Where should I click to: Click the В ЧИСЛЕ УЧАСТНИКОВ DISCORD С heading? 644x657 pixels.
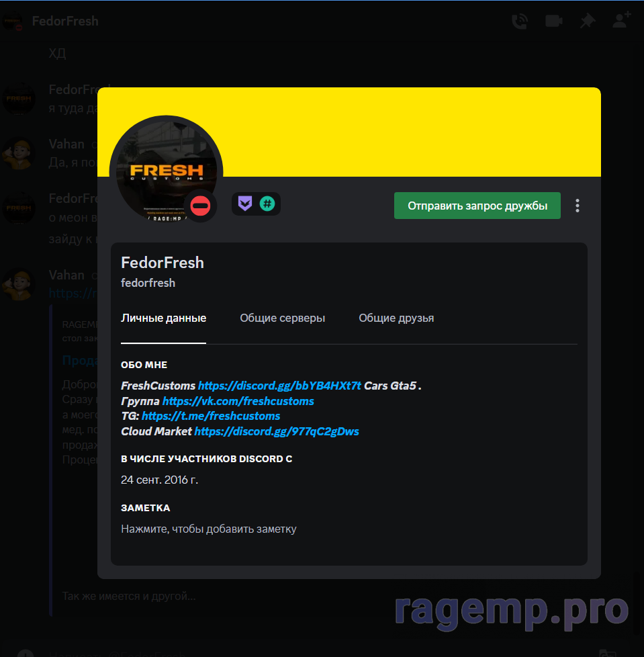click(x=206, y=459)
